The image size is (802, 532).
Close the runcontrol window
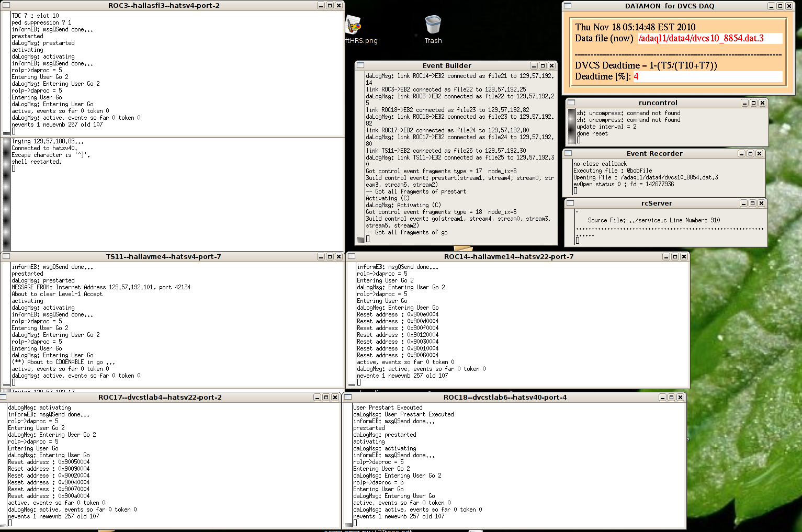(762, 103)
